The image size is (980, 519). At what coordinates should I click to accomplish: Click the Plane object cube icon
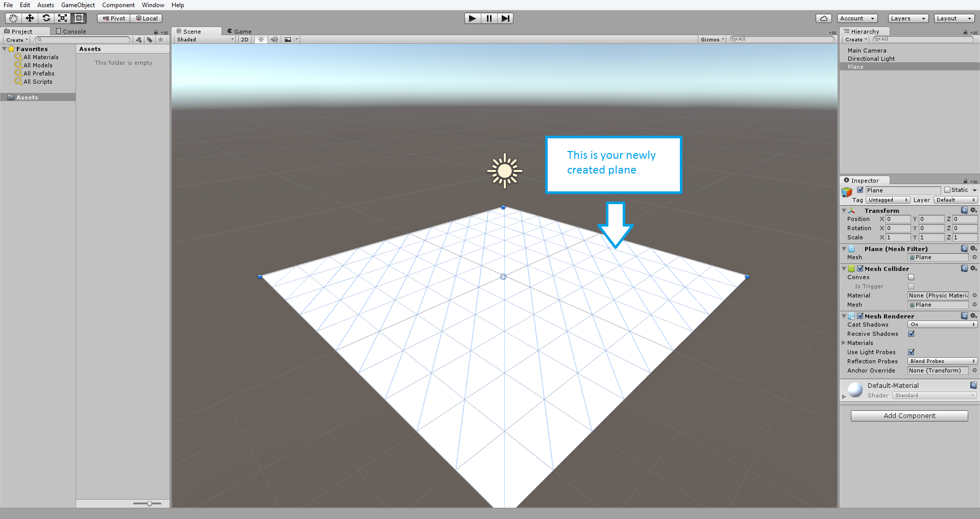(x=847, y=192)
